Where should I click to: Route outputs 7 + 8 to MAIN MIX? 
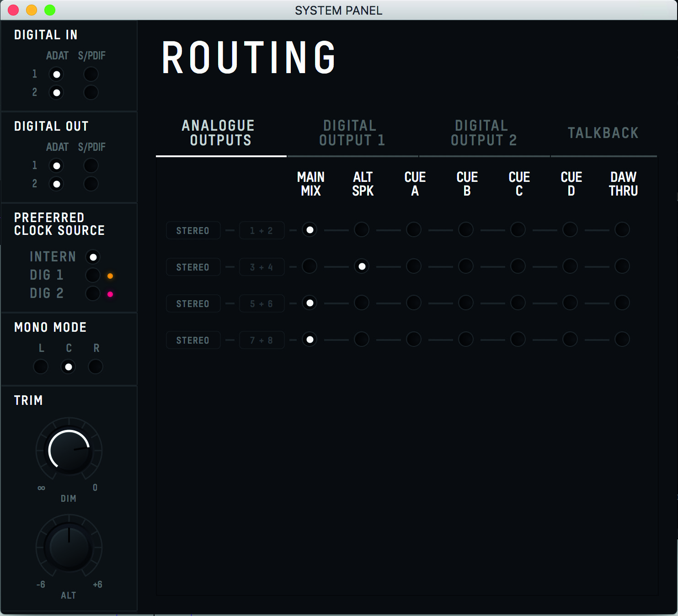[310, 339]
